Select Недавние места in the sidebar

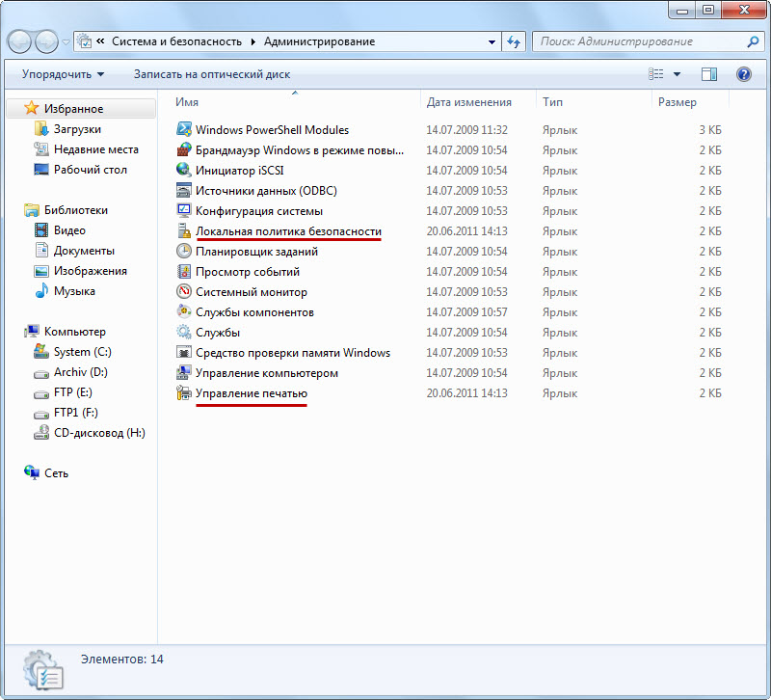pyautogui.click(x=96, y=149)
